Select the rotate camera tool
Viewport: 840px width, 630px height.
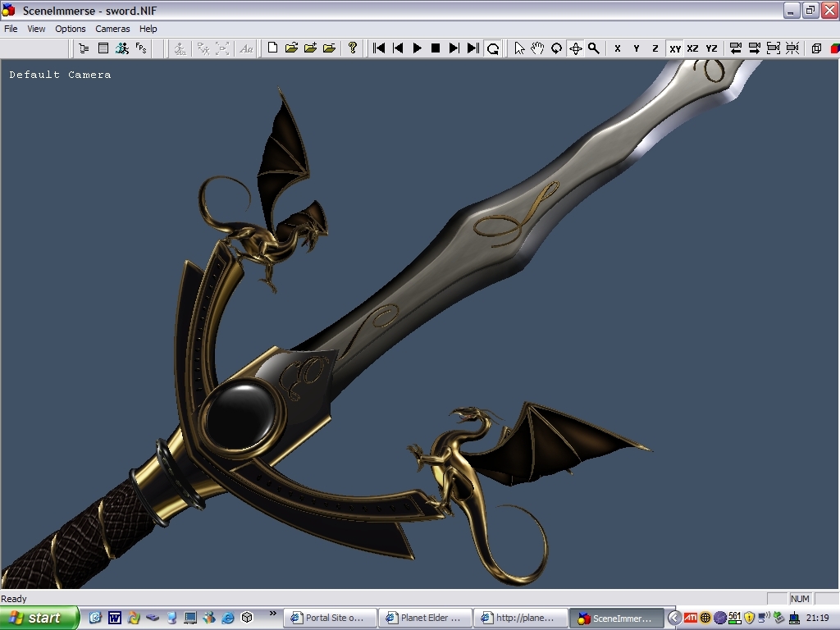(x=556, y=48)
